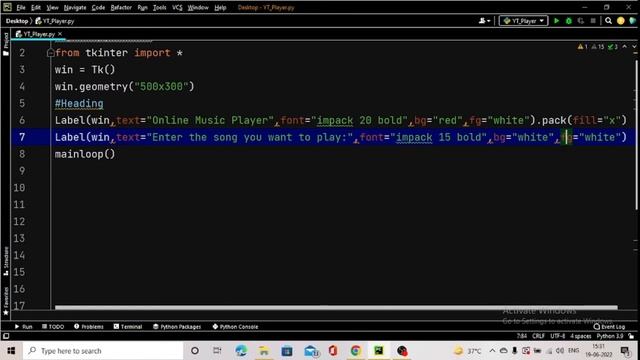The image size is (640, 360).
Task: Toggle tool window bars icon at bottom-left
Action: tap(6, 336)
